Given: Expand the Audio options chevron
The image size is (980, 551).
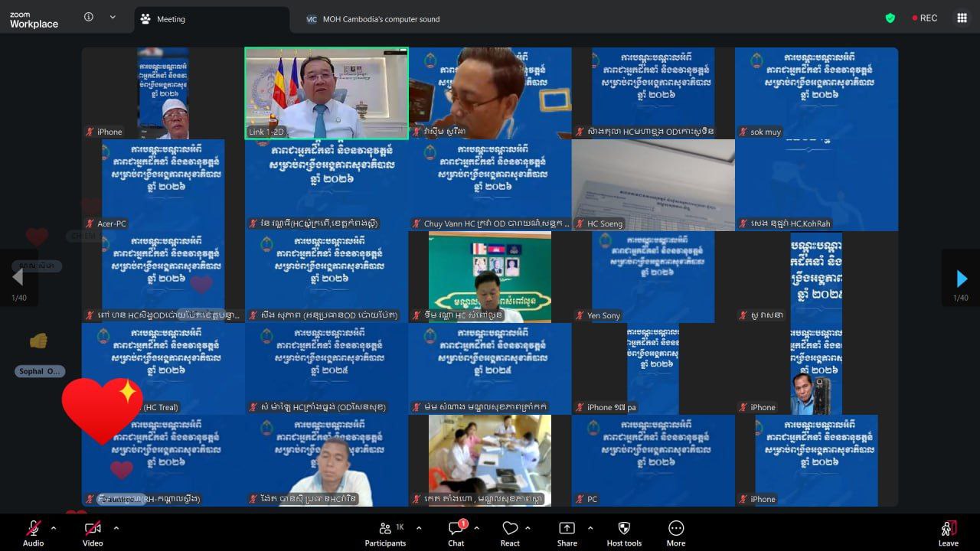Looking at the screenshot, I should click(x=54, y=528).
